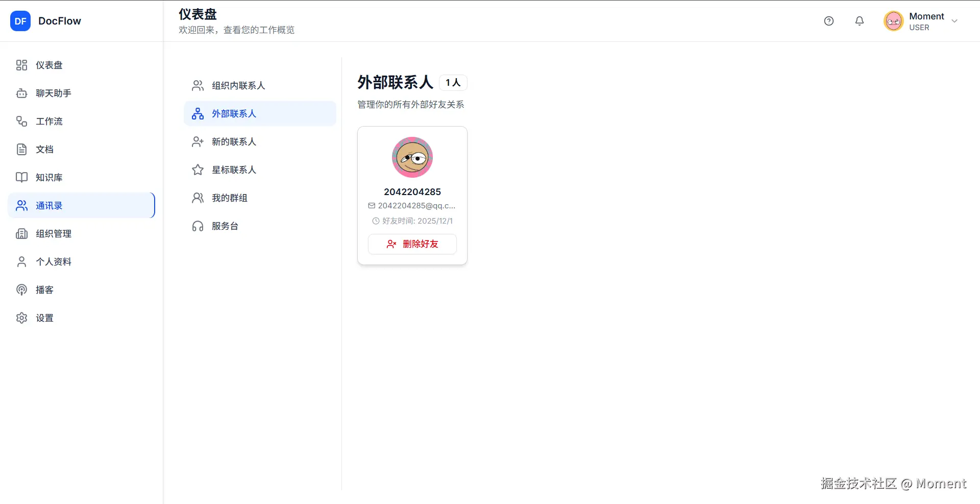
Task: Open the 新的联系人 tab
Action: click(234, 141)
